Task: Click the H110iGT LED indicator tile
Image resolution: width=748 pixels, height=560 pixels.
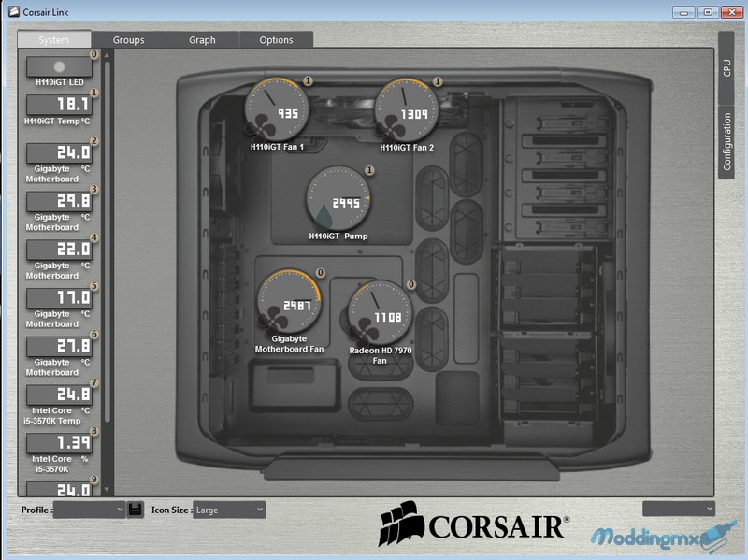Action: click(59, 66)
